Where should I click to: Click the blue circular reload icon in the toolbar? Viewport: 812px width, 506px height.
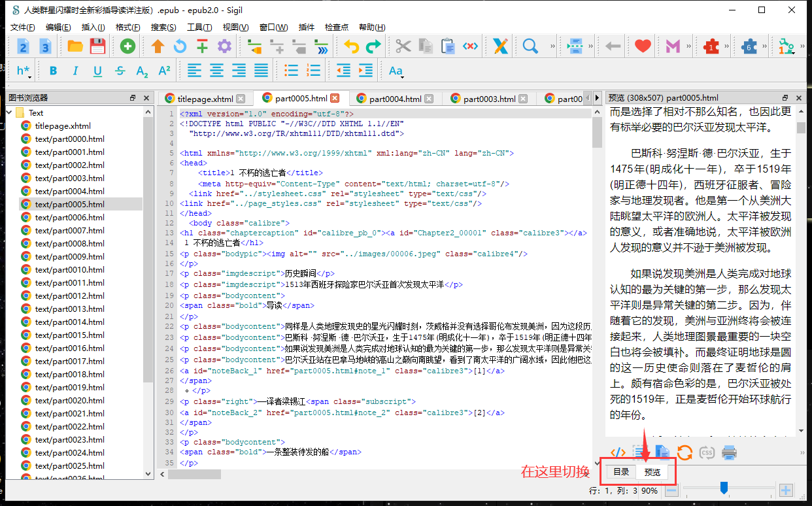180,46
